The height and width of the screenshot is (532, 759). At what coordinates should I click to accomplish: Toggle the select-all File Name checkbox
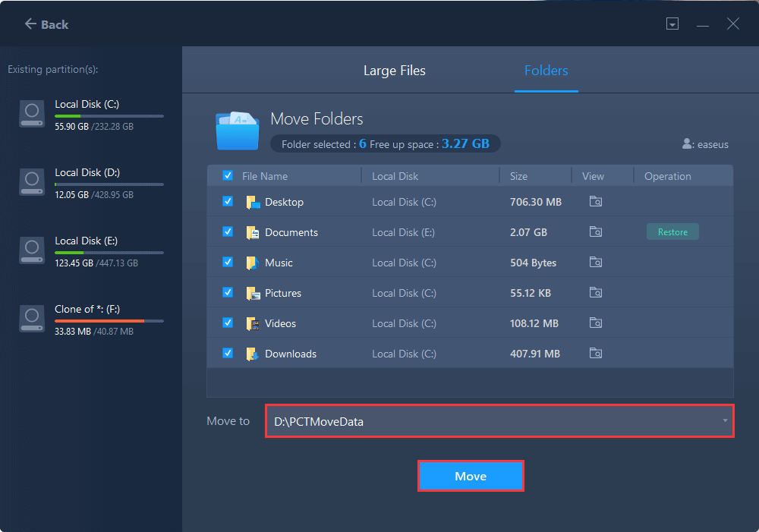(x=228, y=176)
